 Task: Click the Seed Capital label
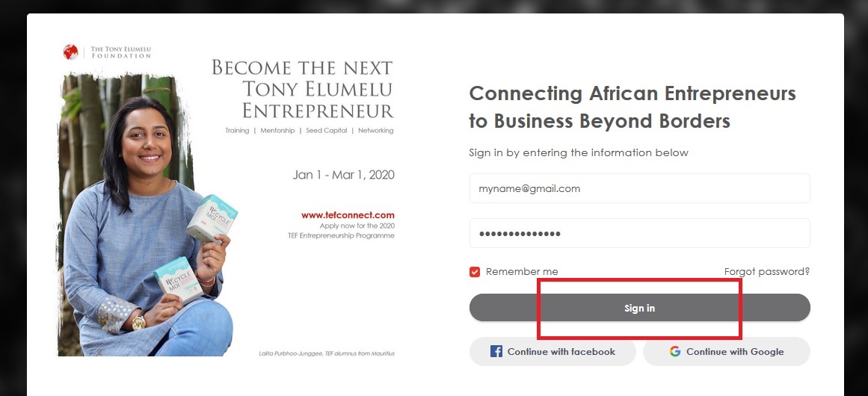(326, 131)
